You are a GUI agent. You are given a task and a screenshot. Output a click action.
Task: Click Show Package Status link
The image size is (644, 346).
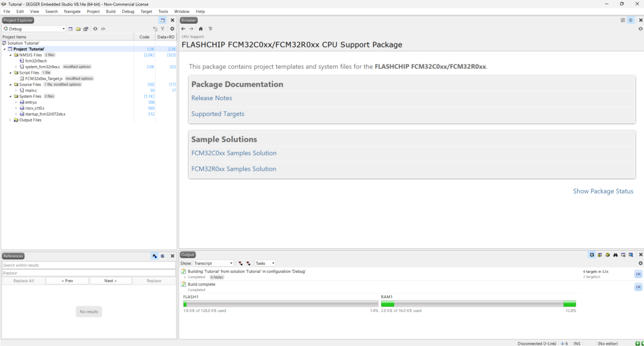[x=603, y=191]
